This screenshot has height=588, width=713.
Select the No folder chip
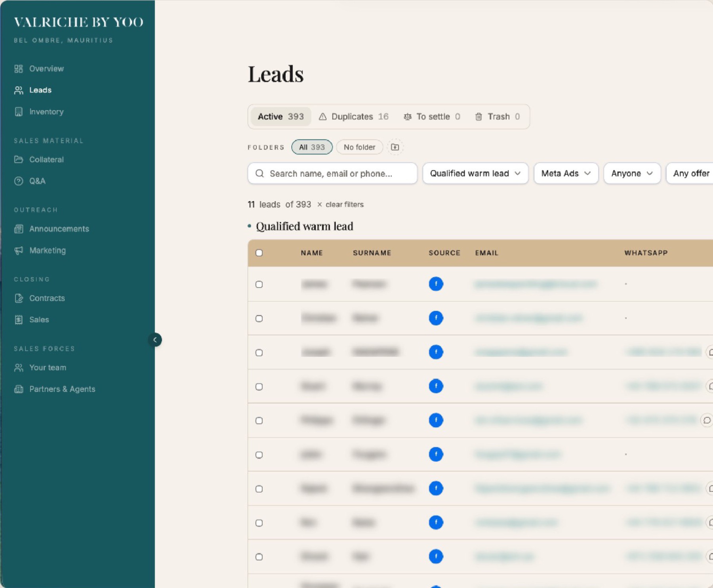pos(359,147)
